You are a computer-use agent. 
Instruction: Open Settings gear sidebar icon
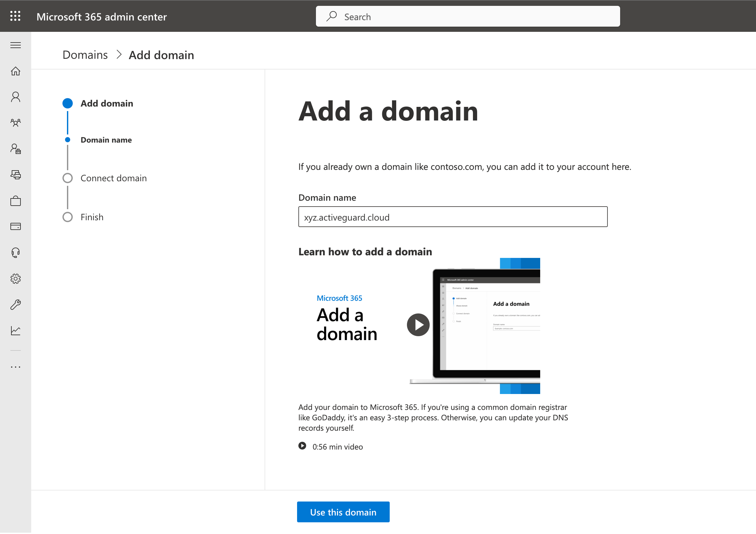coord(16,279)
